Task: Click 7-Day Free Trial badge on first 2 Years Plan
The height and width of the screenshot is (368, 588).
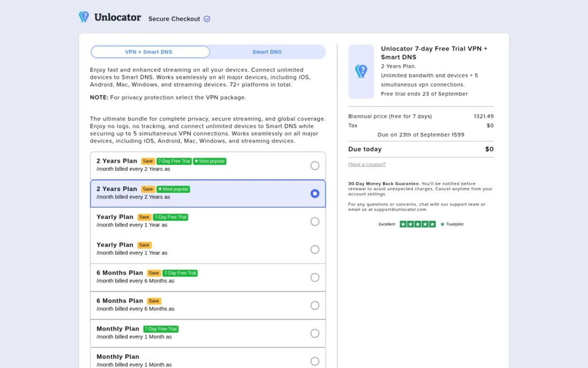Action: coord(174,161)
